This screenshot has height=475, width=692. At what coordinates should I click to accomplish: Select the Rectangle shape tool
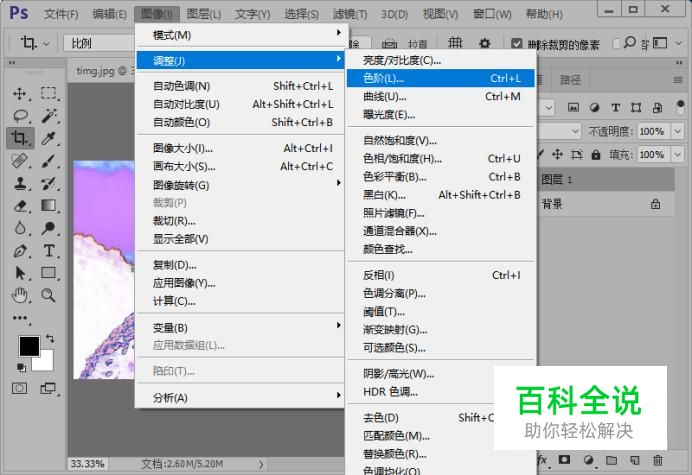click(x=49, y=273)
